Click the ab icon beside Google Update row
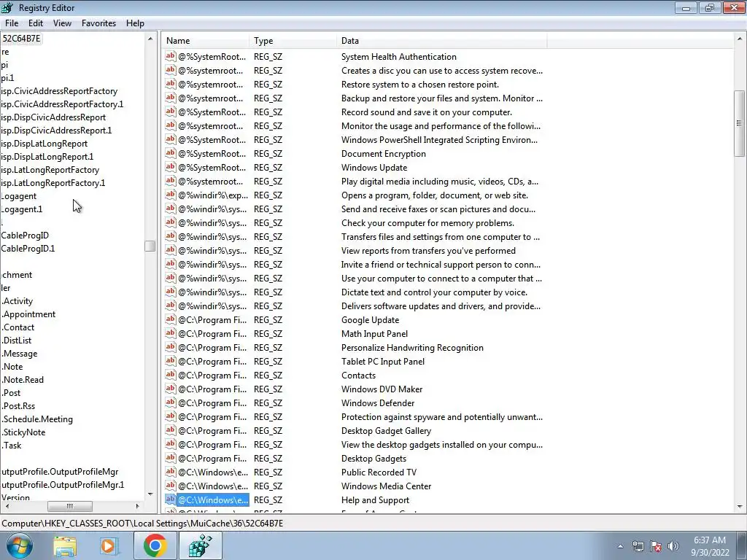 tap(171, 319)
